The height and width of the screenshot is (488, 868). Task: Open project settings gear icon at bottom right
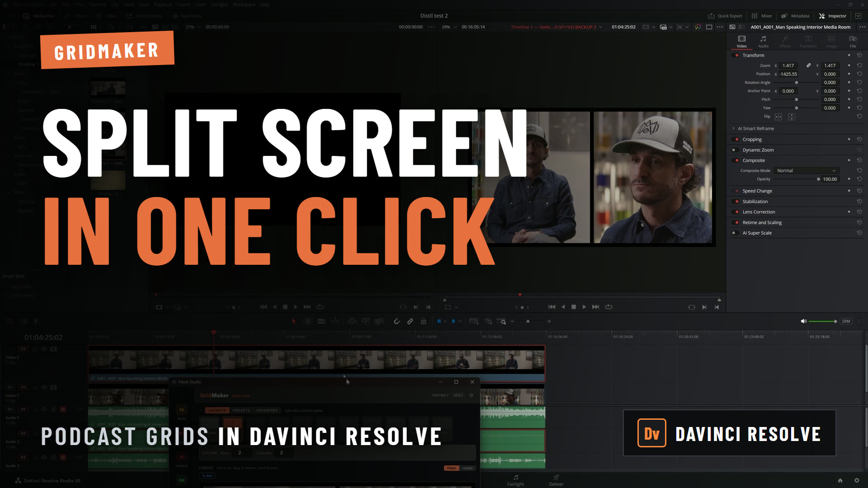pyautogui.click(x=857, y=480)
